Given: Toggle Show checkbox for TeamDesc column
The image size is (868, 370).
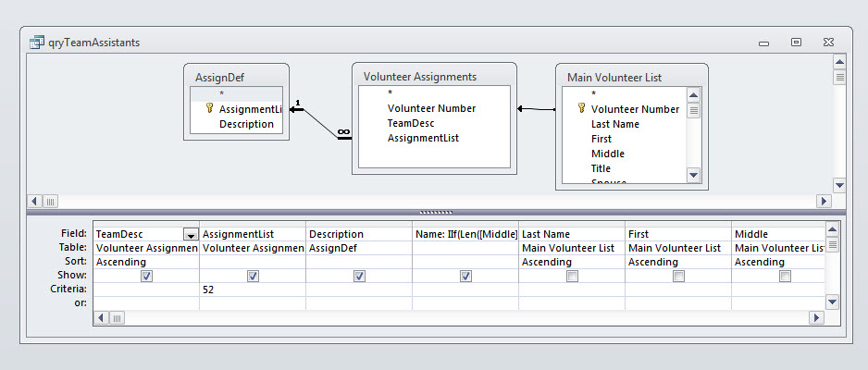Looking at the screenshot, I should click(x=147, y=276).
